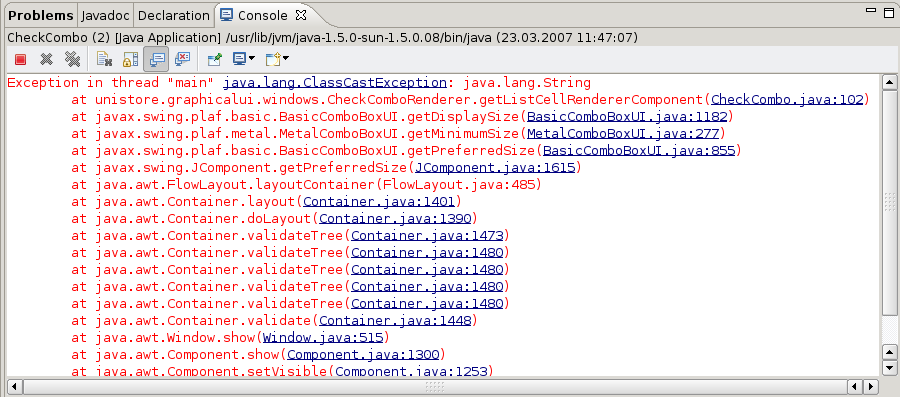
Task: Click the horizontal scrollbar far-right arrow
Action: (871, 387)
